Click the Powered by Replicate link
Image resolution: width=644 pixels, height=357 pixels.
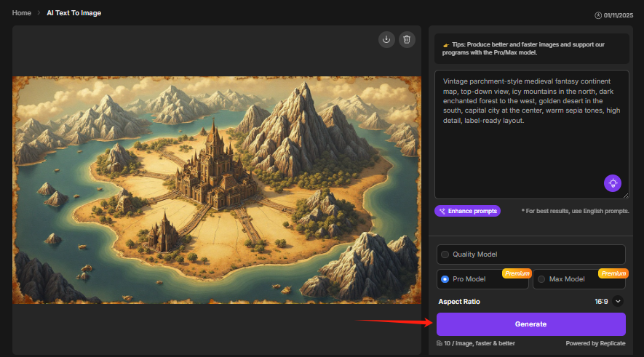tap(595, 343)
